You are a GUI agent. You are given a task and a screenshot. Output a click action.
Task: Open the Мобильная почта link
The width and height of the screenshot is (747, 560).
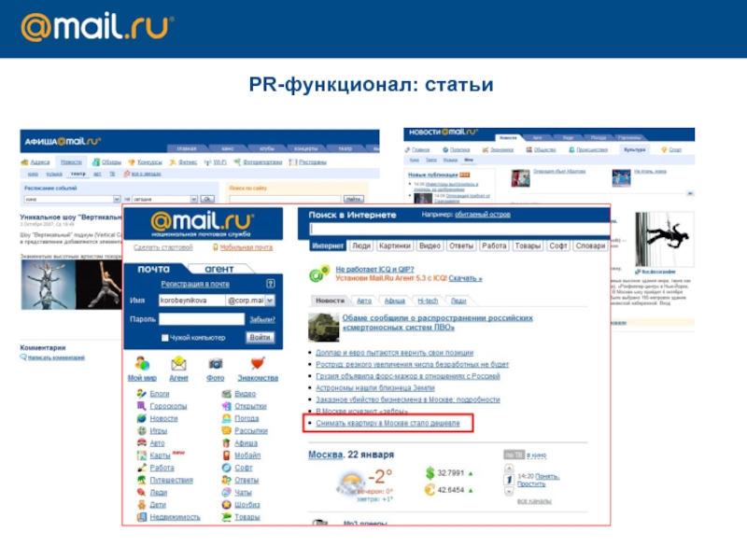coord(247,247)
